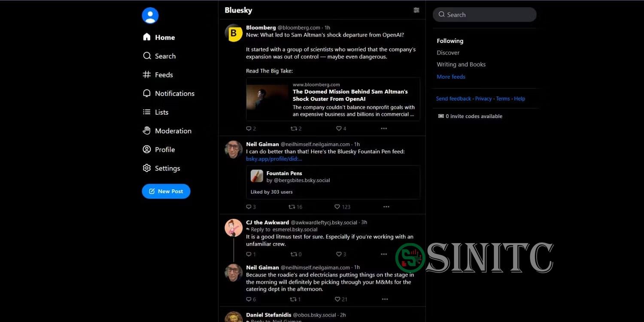This screenshot has width=644, height=322.
Task: Like the roadie's post with 21 likes
Action: pos(341,299)
